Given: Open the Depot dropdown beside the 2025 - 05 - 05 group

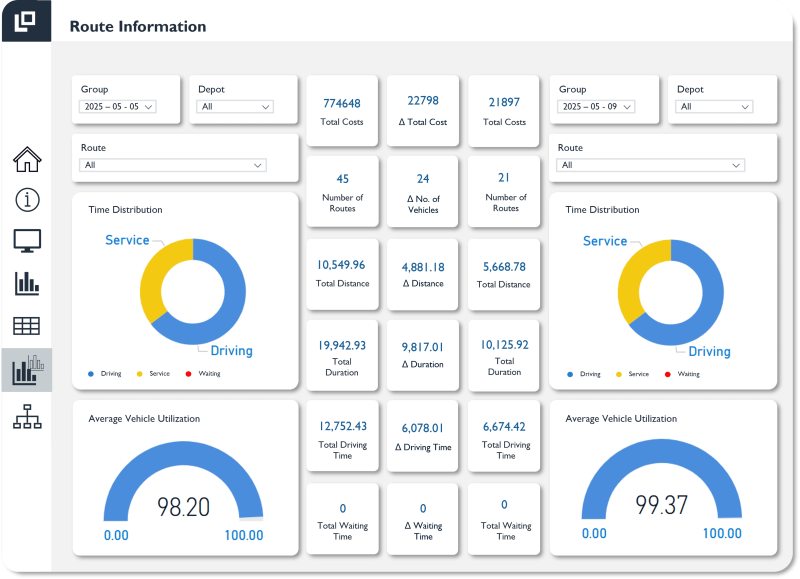Looking at the screenshot, I should point(235,106).
